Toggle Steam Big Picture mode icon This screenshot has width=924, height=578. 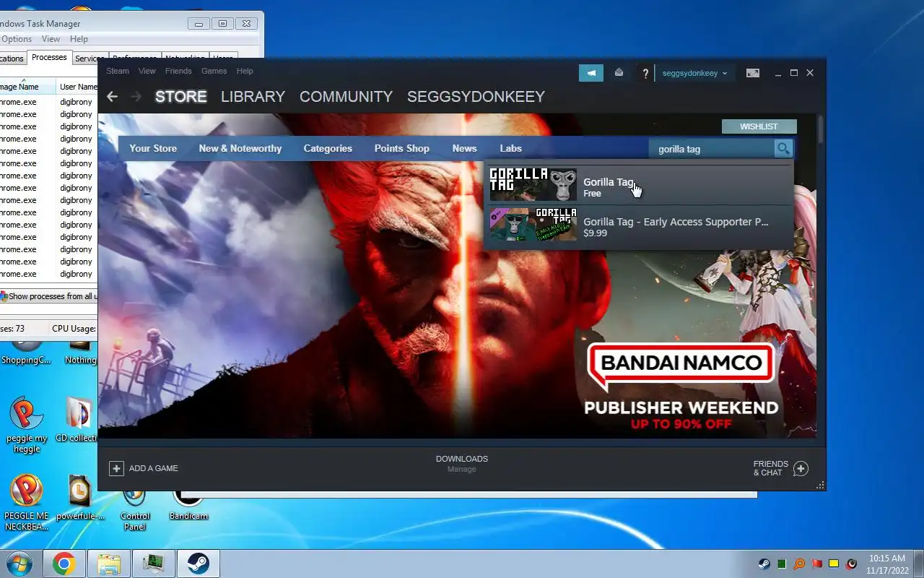[x=752, y=73]
